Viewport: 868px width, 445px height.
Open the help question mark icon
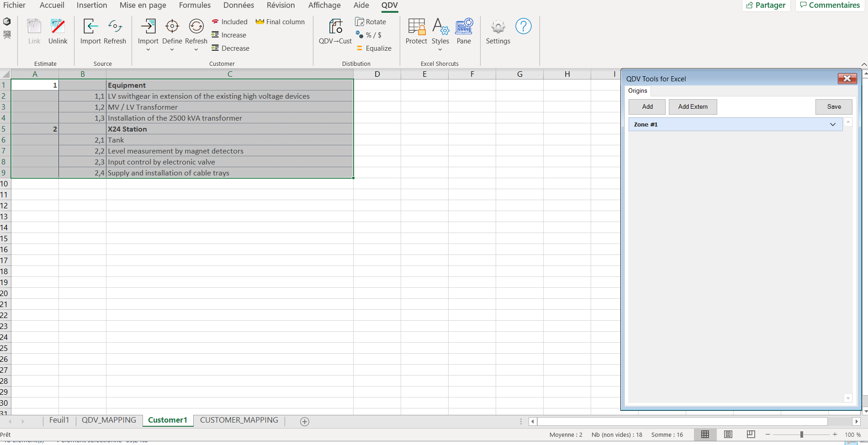(x=524, y=26)
